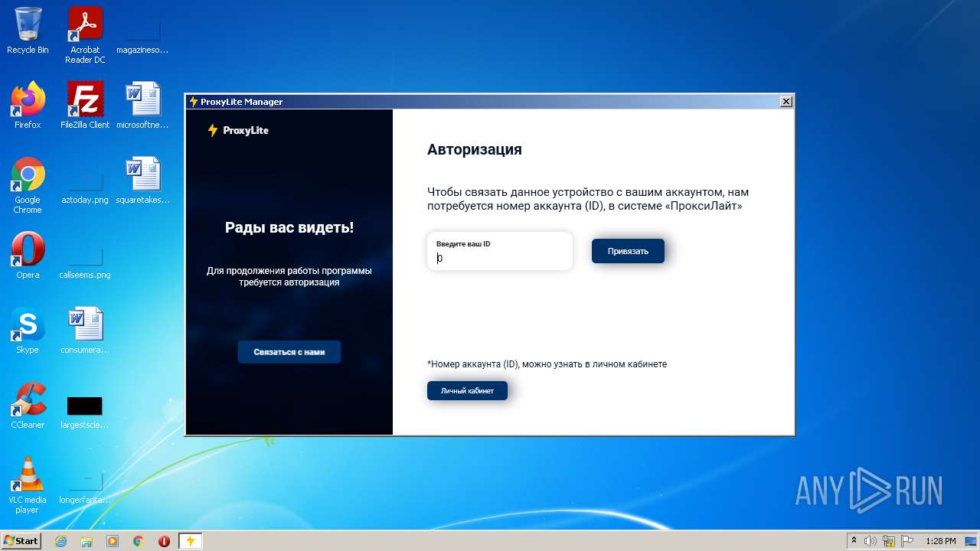Screen dimensions: 980x551
Task: Select the Skype desktop shortcut
Action: click(28, 331)
